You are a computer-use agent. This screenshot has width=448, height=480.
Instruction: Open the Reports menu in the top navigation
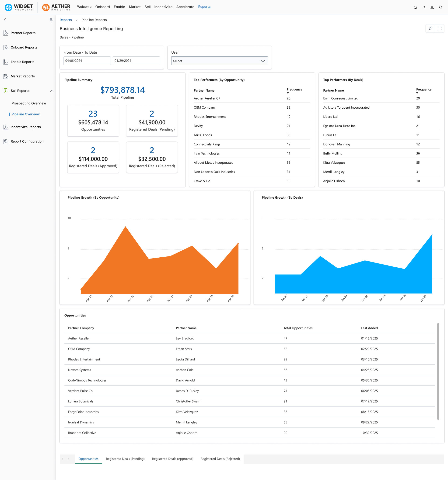204,7
